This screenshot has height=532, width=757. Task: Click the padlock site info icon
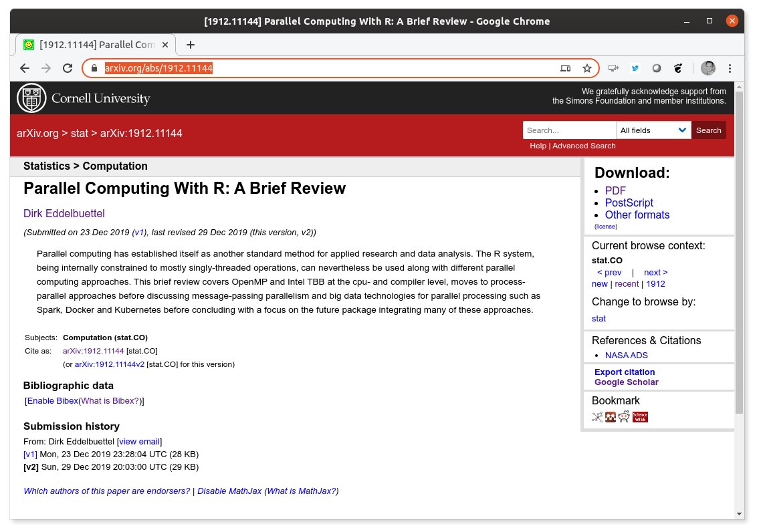(95, 68)
